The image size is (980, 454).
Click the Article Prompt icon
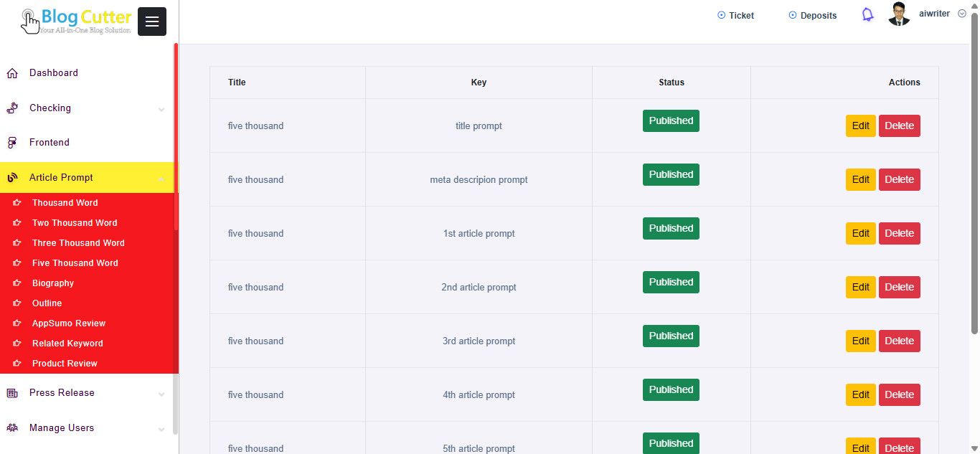(12, 178)
